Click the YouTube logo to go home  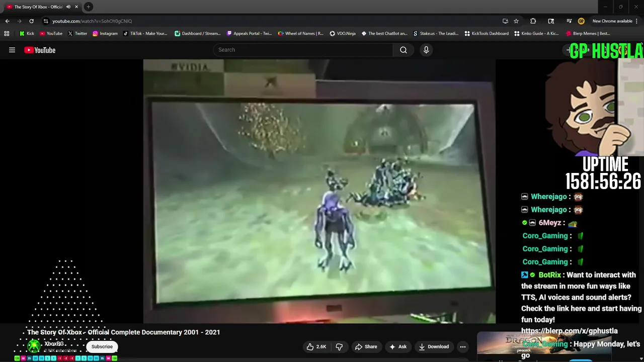[x=40, y=50]
